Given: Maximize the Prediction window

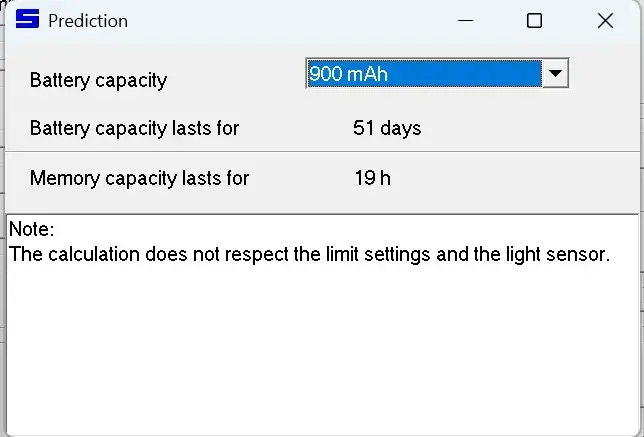Looking at the screenshot, I should pyautogui.click(x=534, y=20).
